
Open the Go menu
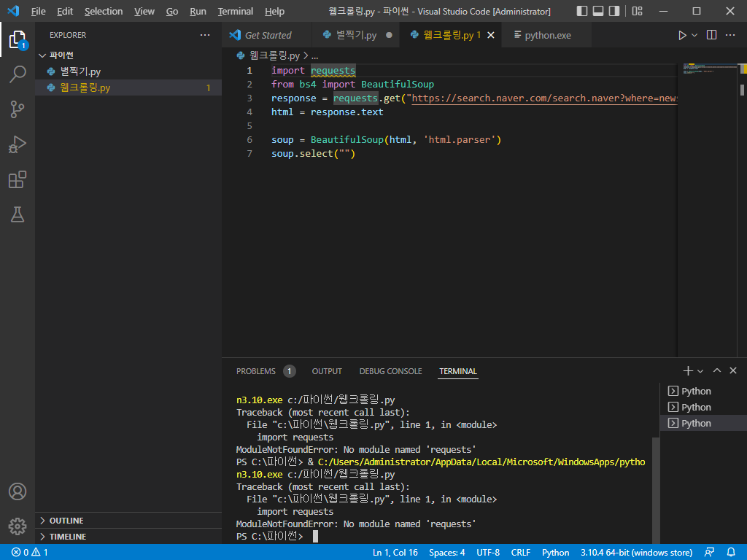tap(172, 11)
